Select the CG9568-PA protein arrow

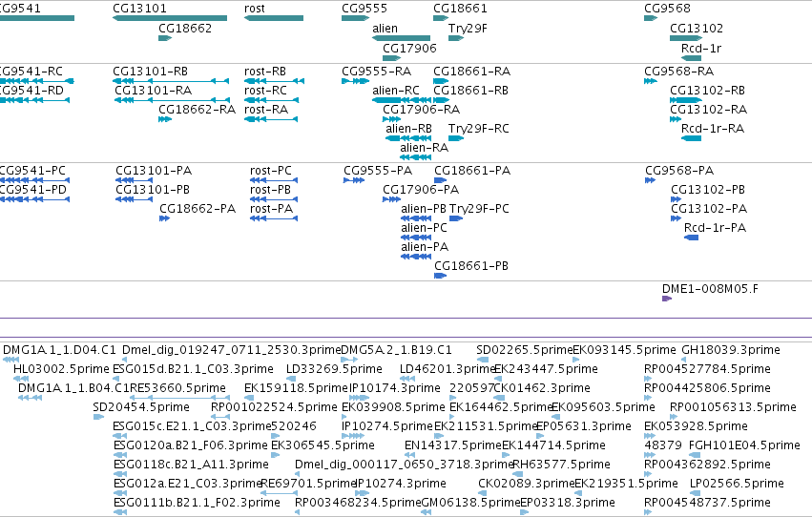[651, 180]
